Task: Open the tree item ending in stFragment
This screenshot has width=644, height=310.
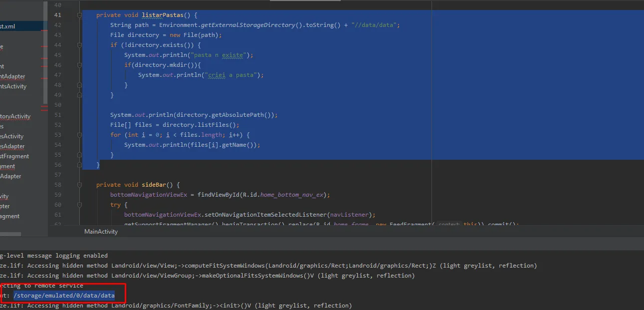Action: tap(14, 156)
